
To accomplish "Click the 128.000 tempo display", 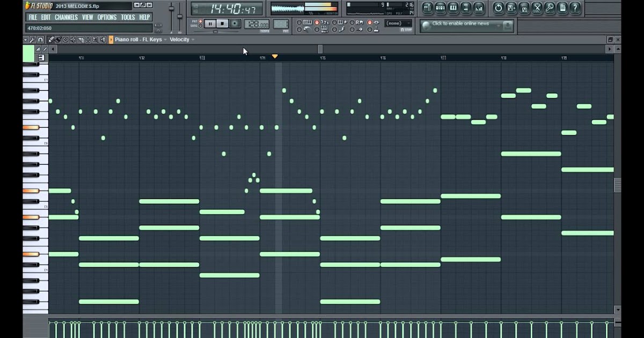I will coord(257,24).
